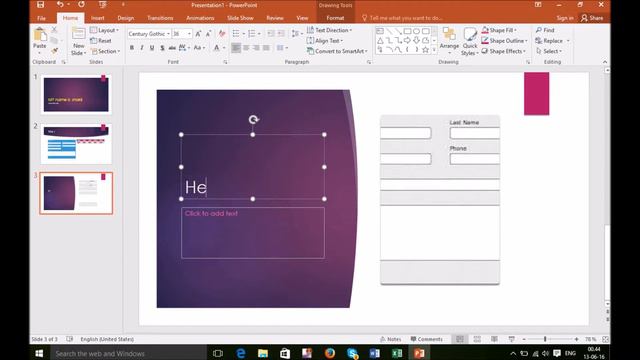Toggle text Shadow formatting

162,48
